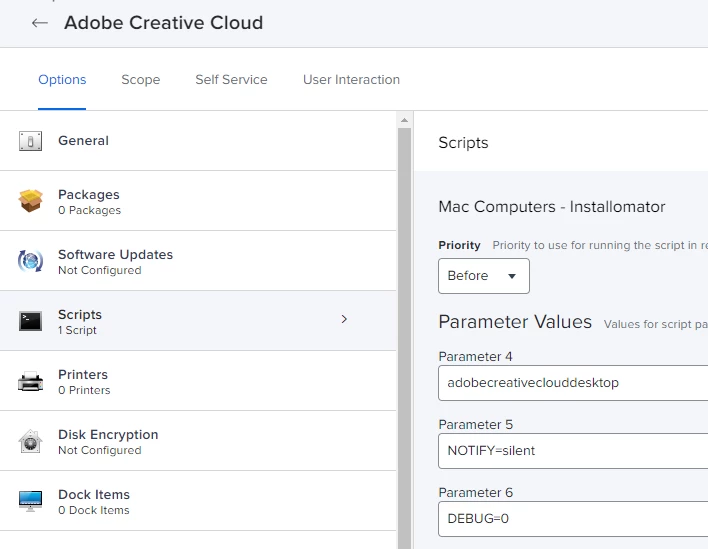This screenshot has width=708, height=549.
Task: Select the Software Updates payload title
Action: pyautogui.click(x=116, y=255)
